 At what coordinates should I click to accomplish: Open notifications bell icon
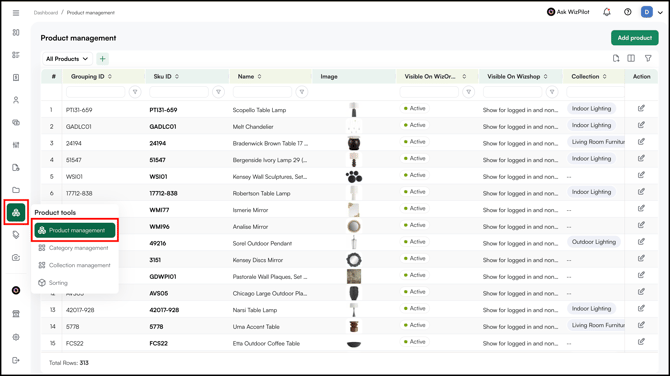click(x=607, y=12)
